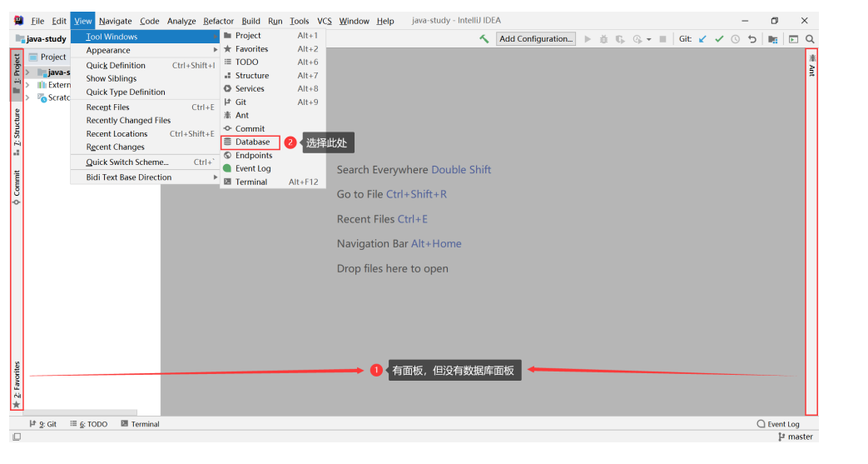This screenshot has height=464, width=868.
Task: Select Git in Tool Windows submenu
Action: pos(272,102)
